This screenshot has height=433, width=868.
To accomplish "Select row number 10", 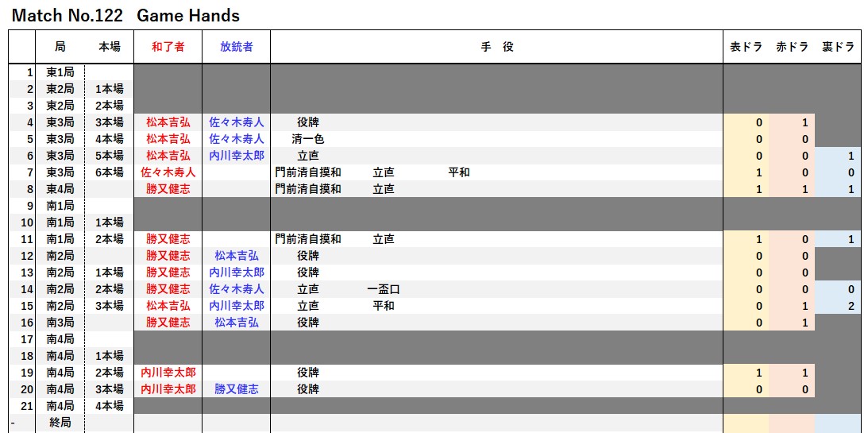I will (28, 222).
